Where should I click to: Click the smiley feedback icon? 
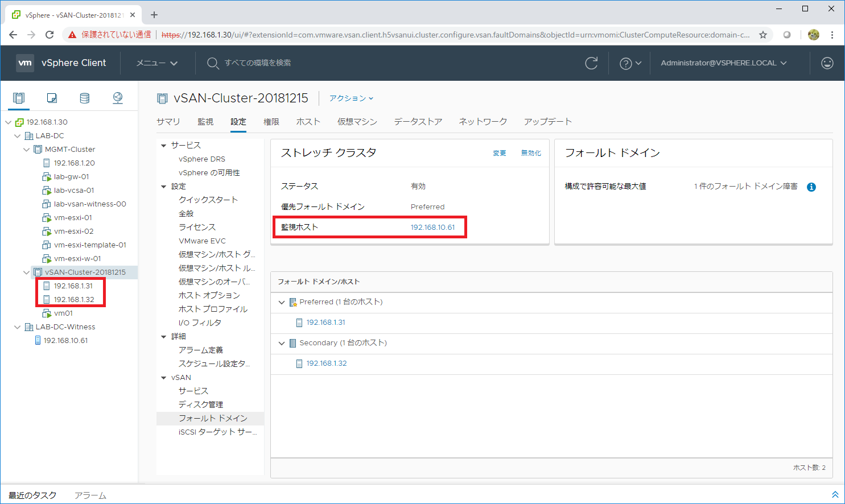pyautogui.click(x=827, y=63)
